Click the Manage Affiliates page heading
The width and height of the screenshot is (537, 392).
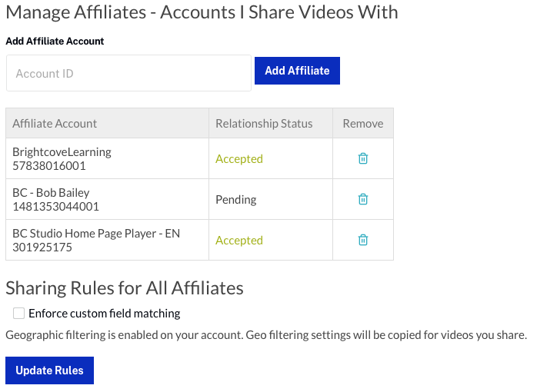[x=202, y=12]
